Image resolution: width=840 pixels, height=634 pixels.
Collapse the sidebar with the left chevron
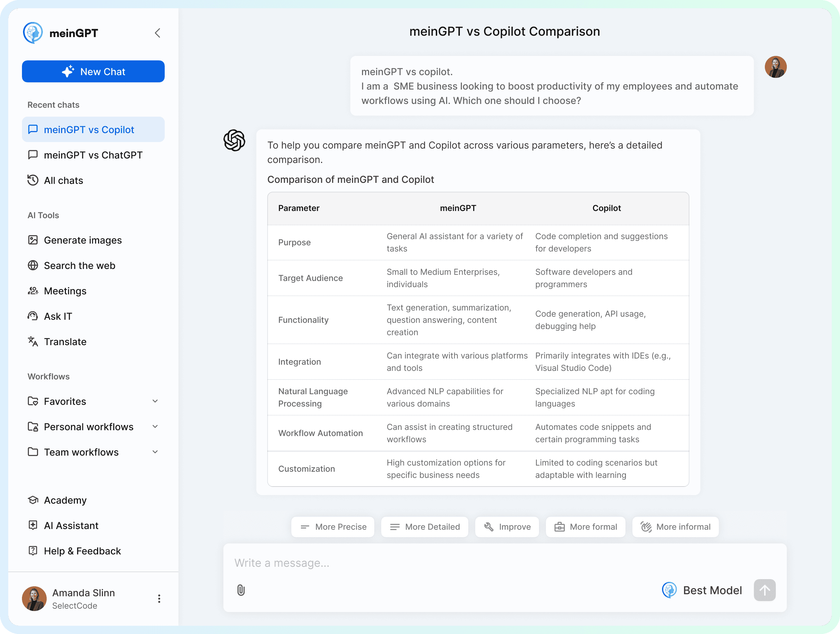157,33
